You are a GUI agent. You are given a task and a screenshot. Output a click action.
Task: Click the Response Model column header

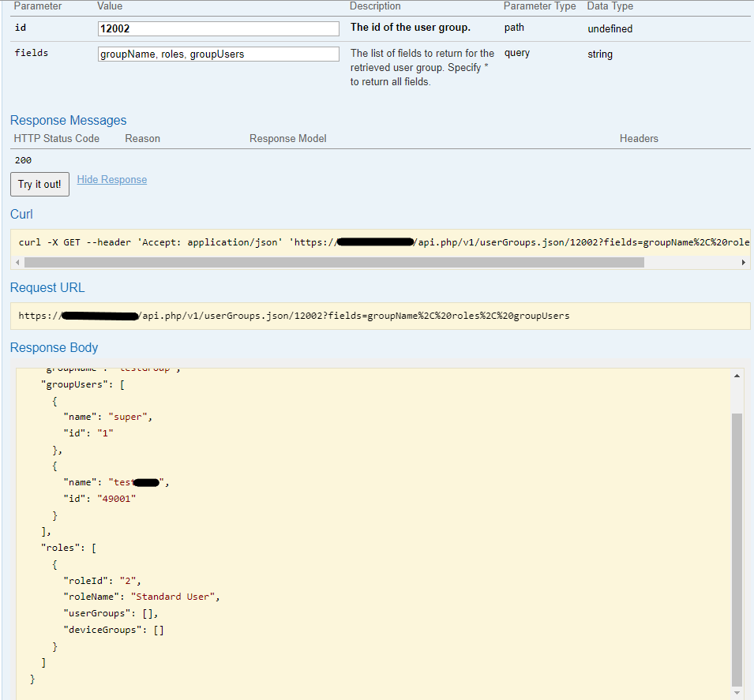tap(287, 139)
